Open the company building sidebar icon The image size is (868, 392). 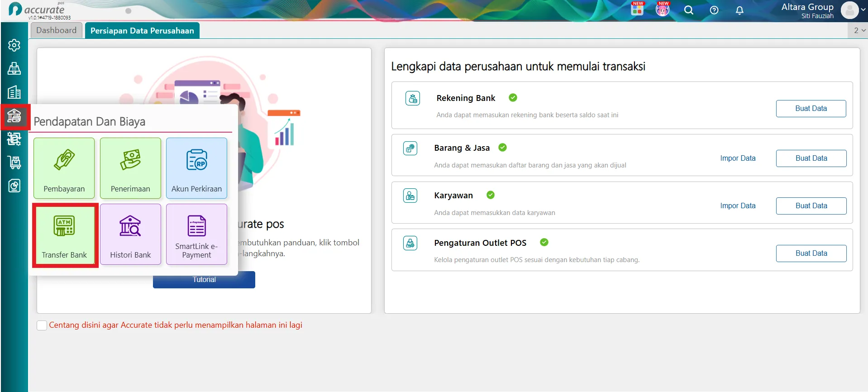14,92
